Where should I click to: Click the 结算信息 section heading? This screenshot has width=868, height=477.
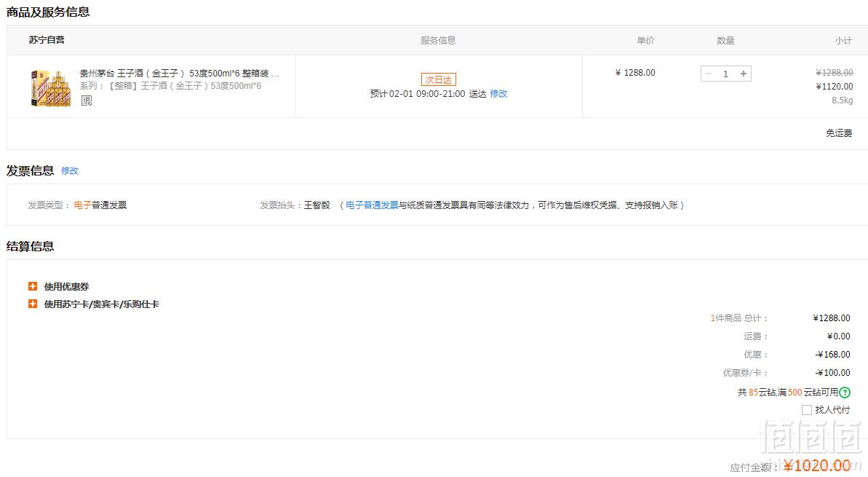(31, 247)
